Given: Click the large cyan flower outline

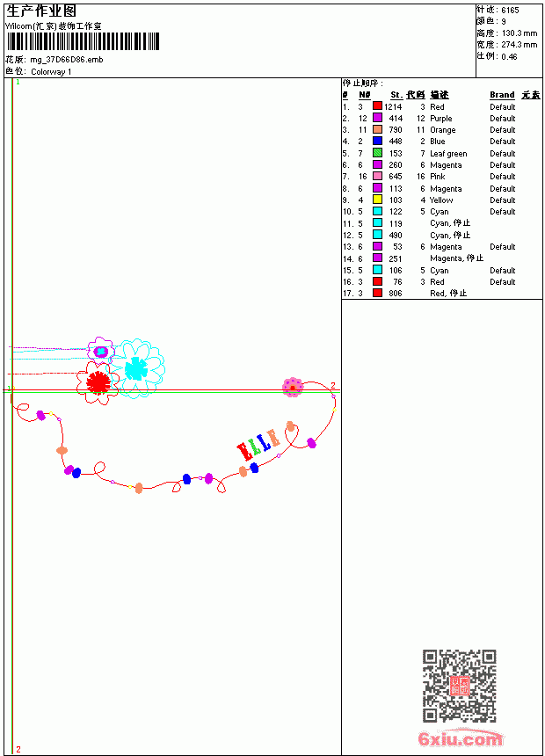Looking at the screenshot, I should 136,368.
